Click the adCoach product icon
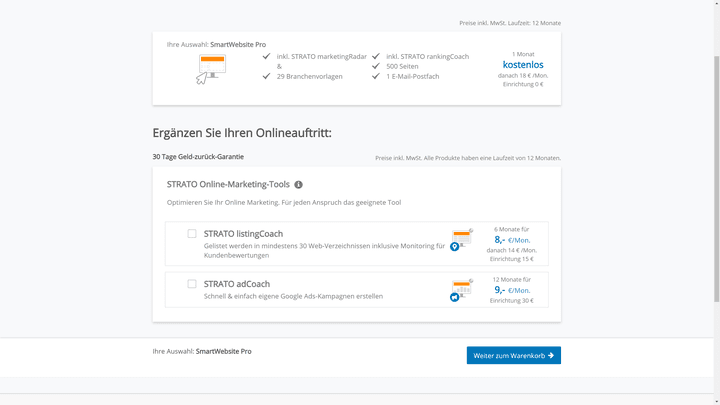 [x=461, y=290]
